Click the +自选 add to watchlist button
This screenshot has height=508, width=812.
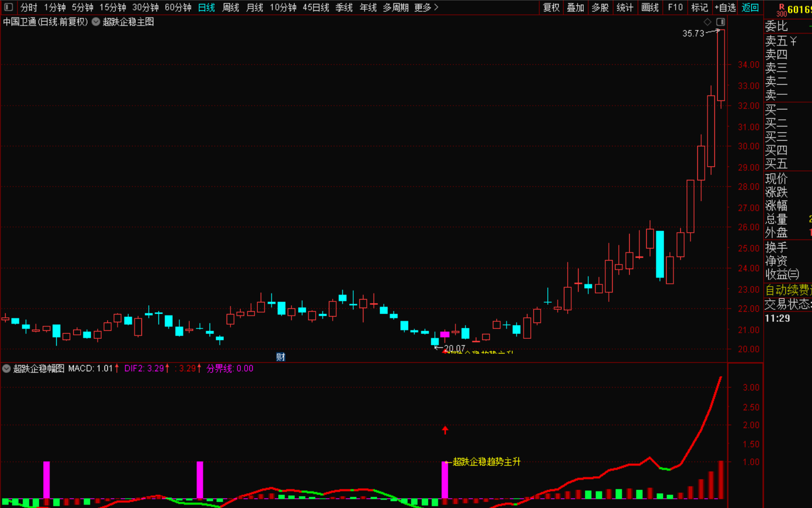click(x=725, y=7)
